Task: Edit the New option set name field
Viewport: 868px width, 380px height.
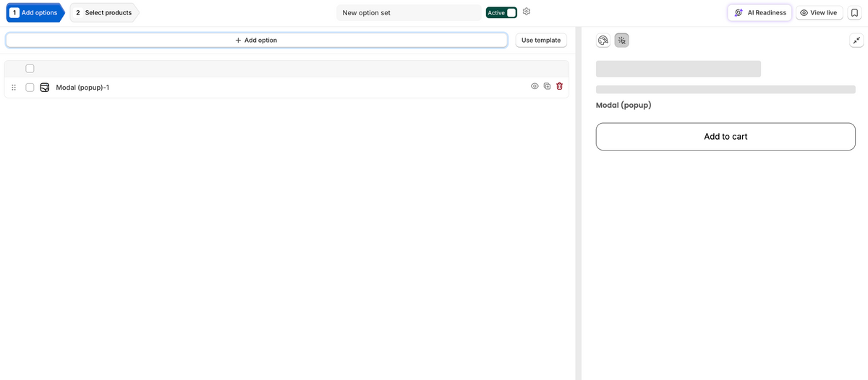Action: tap(409, 12)
